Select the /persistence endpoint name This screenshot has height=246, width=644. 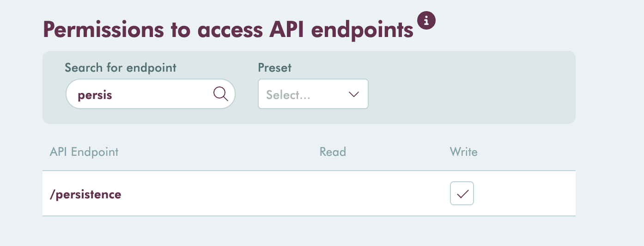coord(85,194)
